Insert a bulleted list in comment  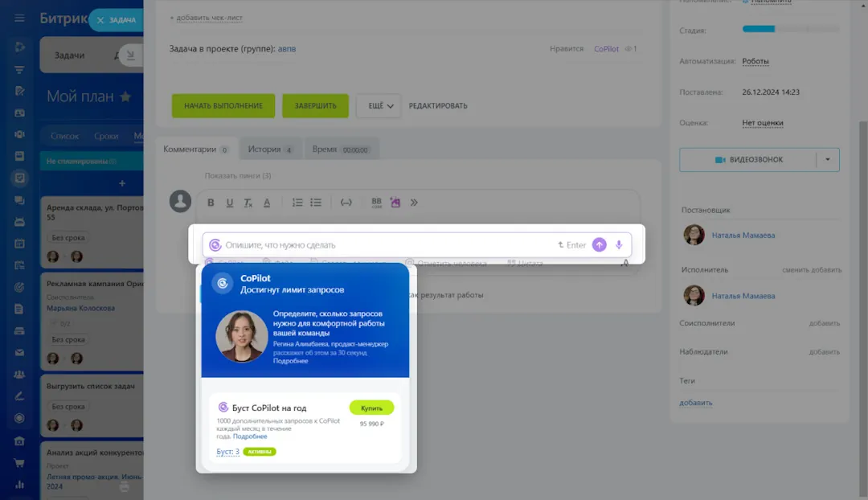pyautogui.click(x=316, y=203)
